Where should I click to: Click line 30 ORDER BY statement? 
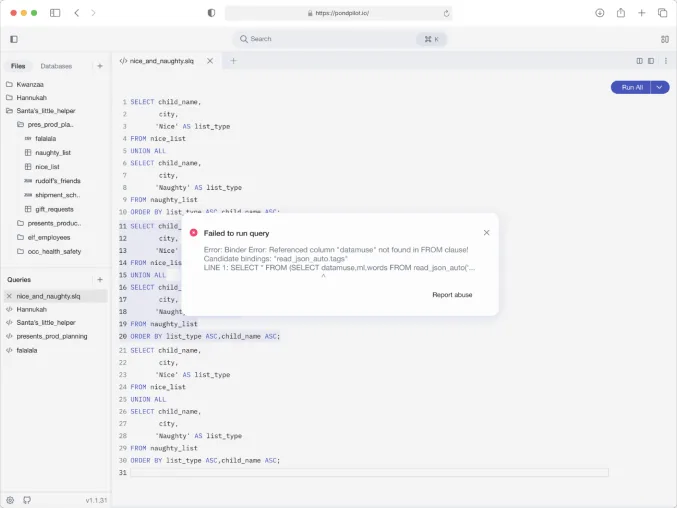tap(205, 461)
